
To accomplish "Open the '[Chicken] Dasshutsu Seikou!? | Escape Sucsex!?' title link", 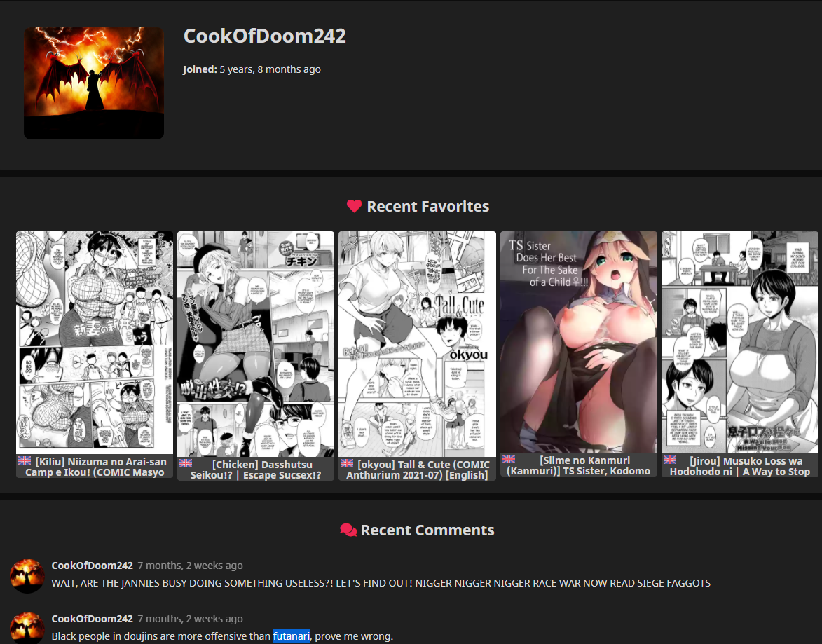I will click(256, 470).
